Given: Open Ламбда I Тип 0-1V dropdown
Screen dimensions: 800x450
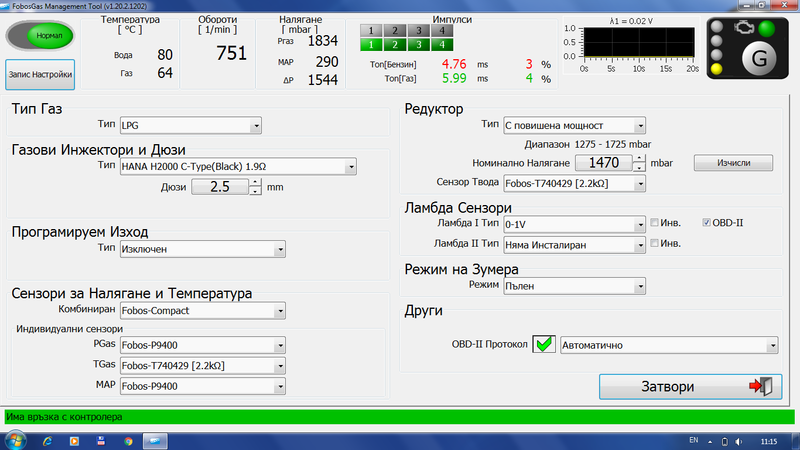Looking at the screenshot, I should (x=574, y=224).
